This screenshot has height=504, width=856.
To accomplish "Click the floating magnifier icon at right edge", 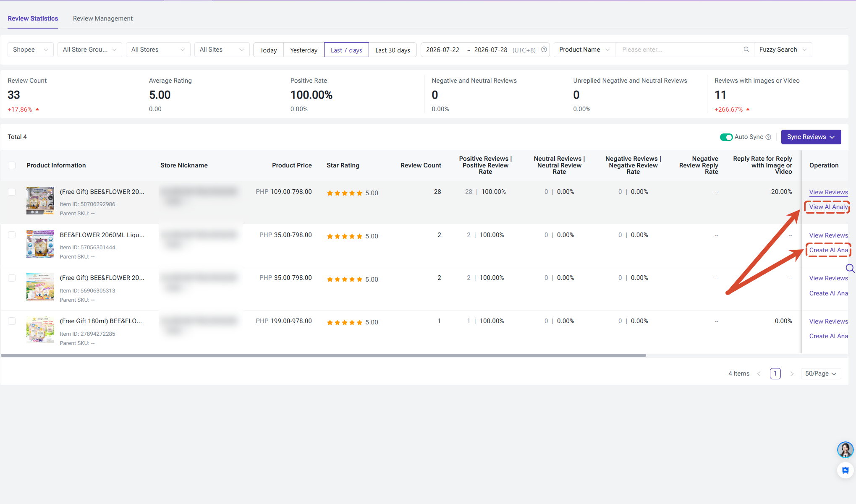I will [x=850, y=268].
